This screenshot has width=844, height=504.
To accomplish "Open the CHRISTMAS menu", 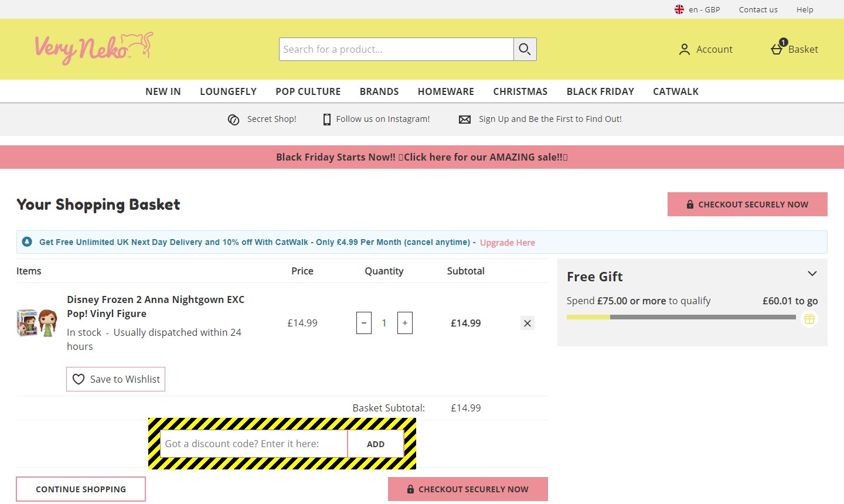I will [520, 91].
